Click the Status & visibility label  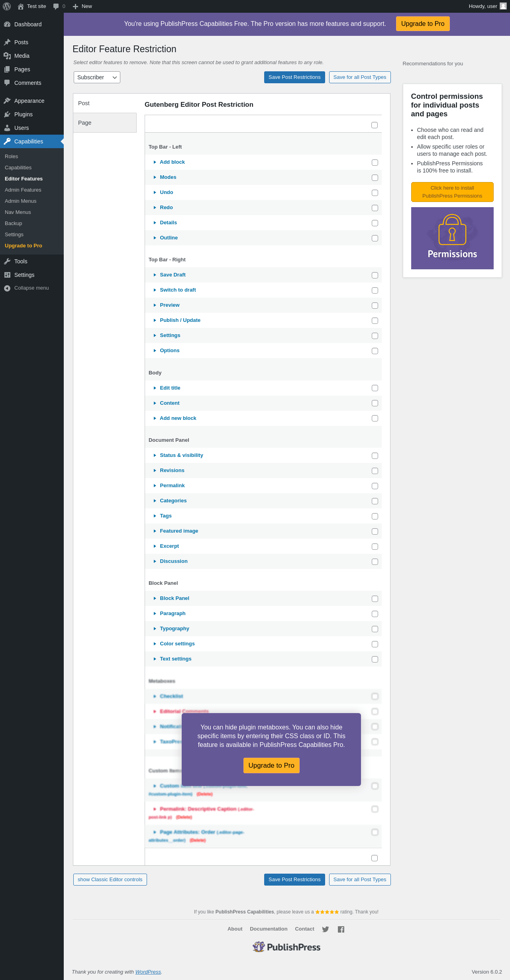(182, 455)
